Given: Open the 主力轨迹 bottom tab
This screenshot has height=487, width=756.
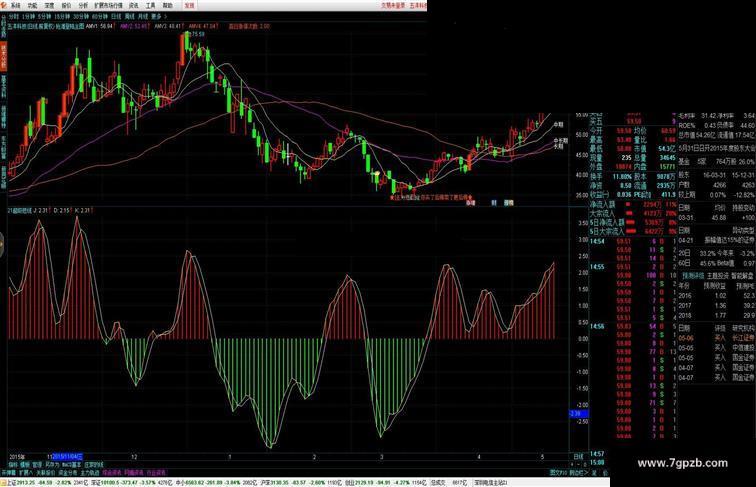Looking at the screenshot, I should click(x=90, y=473).
